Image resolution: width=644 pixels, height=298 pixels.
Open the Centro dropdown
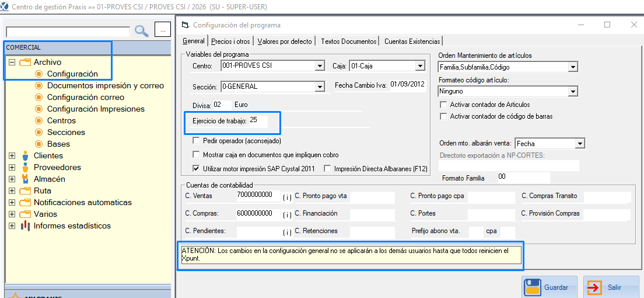point(319,65)
